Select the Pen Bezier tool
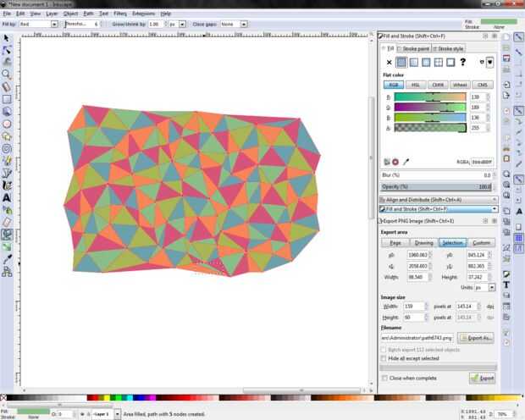525x420 pixels. tap(7, 173)
